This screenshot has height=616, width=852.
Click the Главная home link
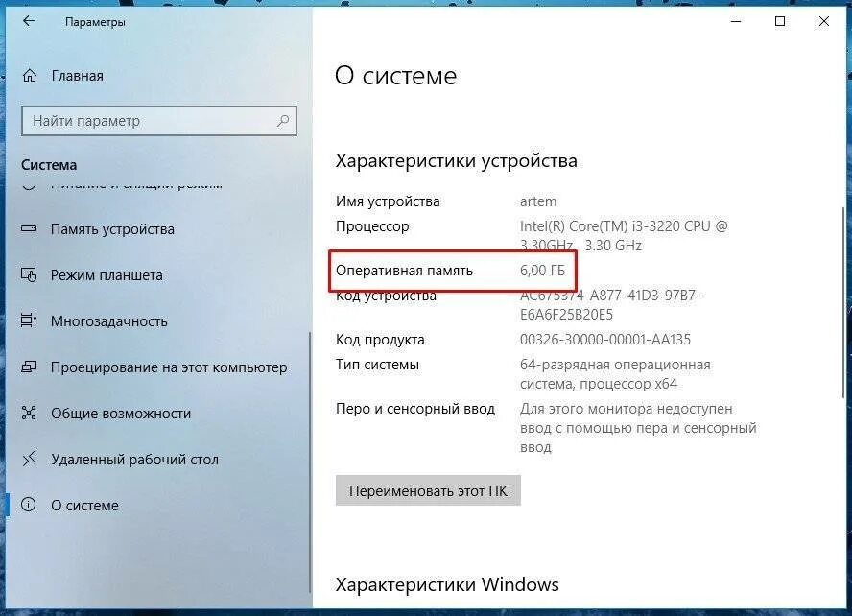[77, 76]
